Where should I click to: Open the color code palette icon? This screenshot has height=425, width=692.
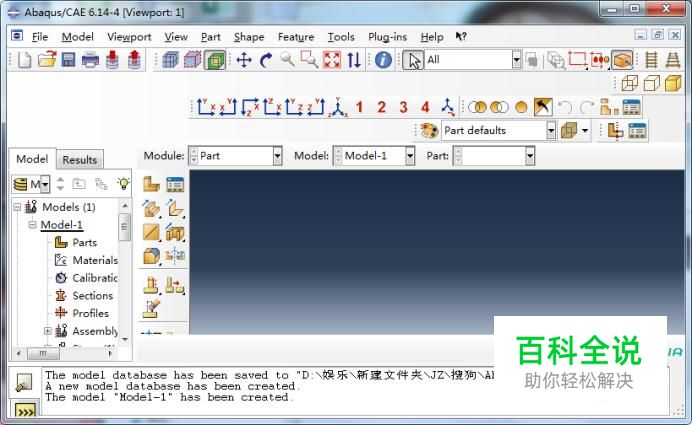[x=428, y=131]
